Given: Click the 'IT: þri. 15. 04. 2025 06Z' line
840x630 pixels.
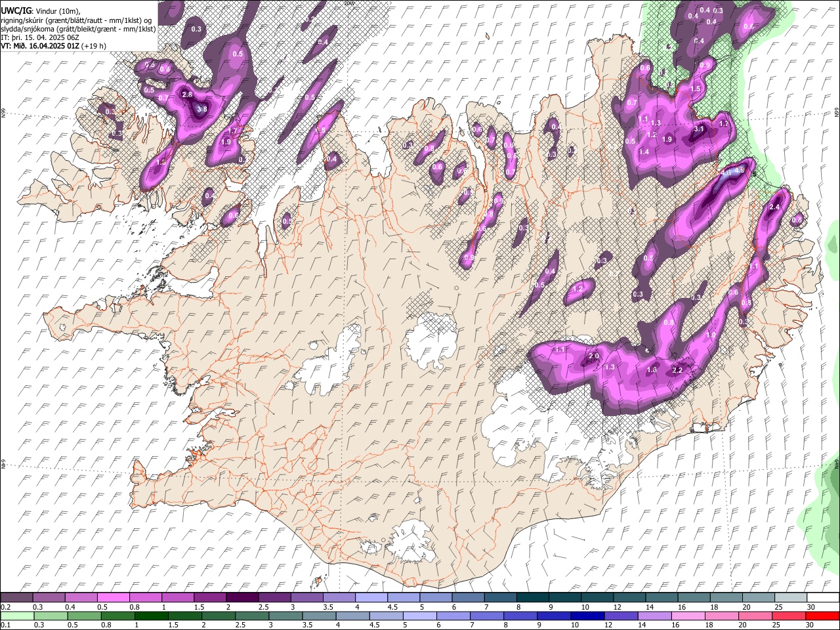Looking at the screenshot, I should coord(40,37).
